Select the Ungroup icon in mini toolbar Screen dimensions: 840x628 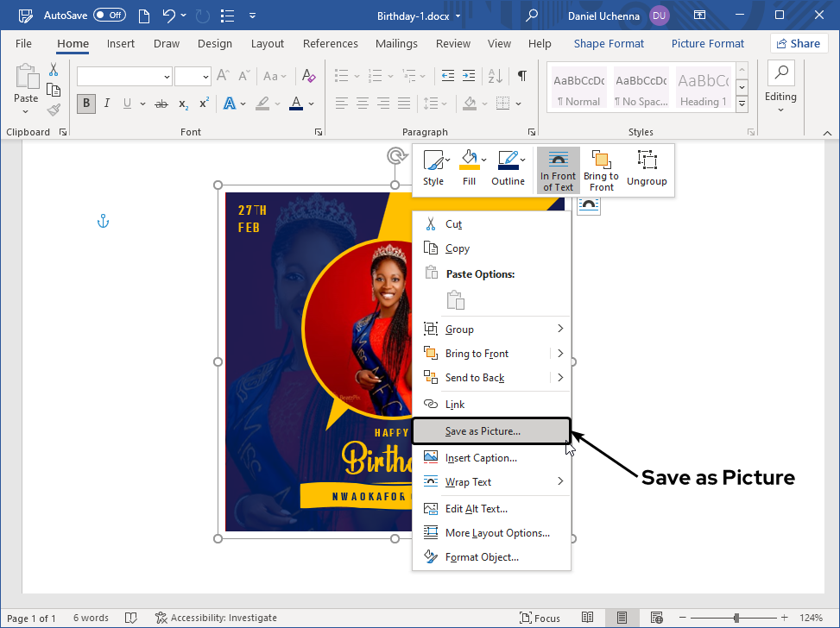tap(647, 168)
